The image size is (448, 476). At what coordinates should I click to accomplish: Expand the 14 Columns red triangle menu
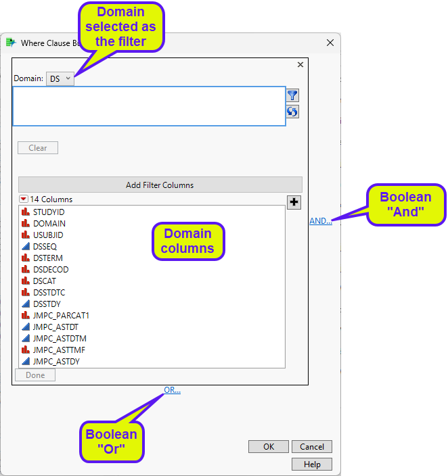(24, 199)
